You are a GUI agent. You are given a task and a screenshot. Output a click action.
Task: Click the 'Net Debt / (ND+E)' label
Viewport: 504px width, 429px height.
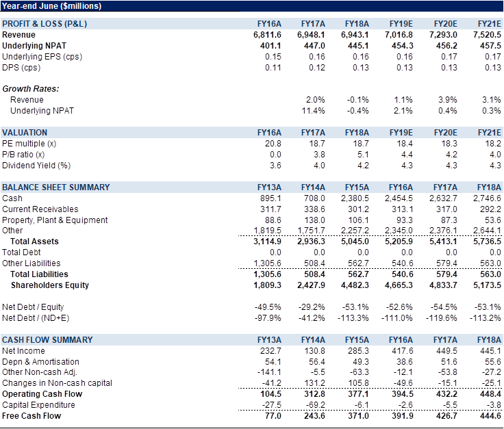point(36,318)
